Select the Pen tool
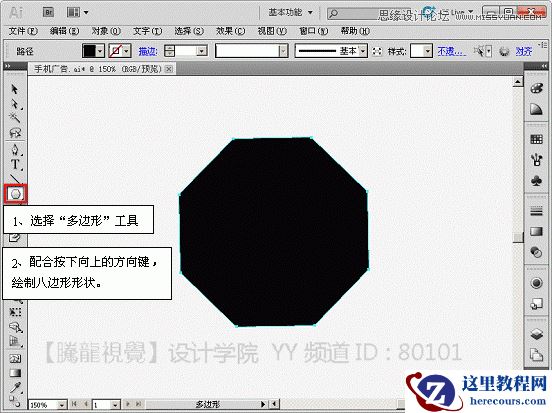Viewport: 552px width, 413px height. [14, 149]
